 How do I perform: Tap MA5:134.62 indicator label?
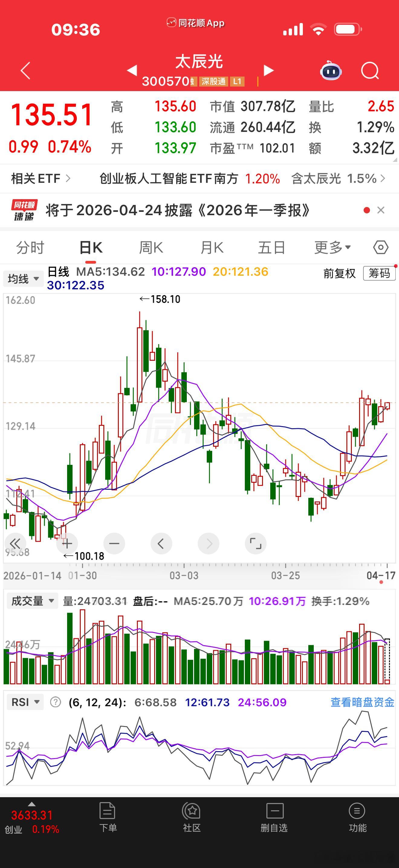pyautogui.click(x=110, y=271)
